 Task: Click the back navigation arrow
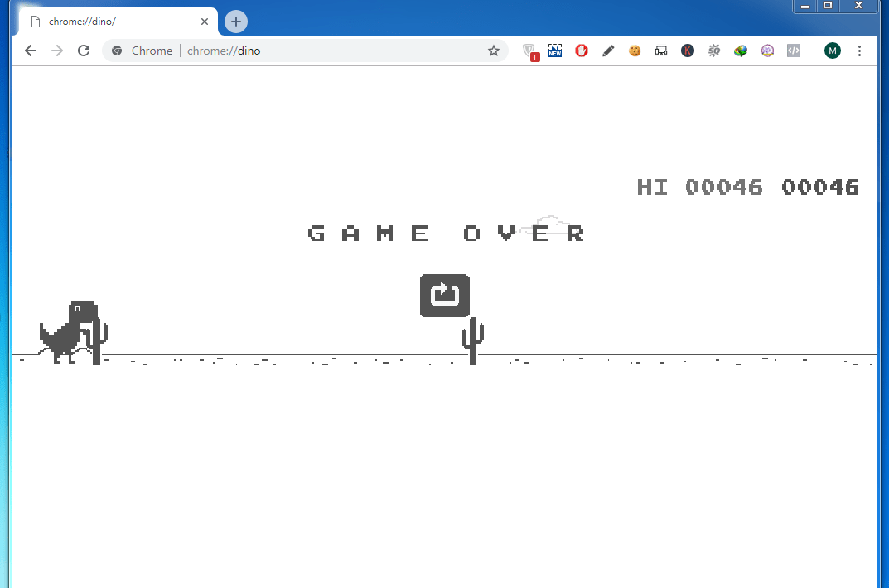[x=31, y=51]
